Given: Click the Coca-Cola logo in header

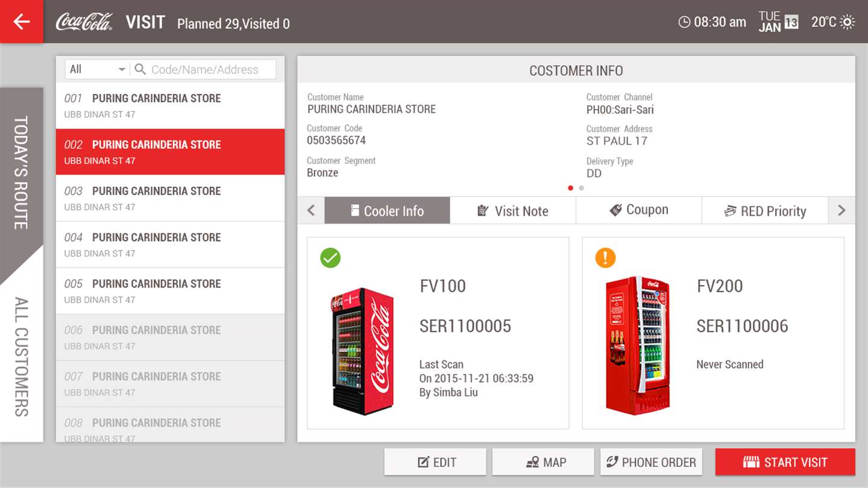Looking at the screenshot, I should [84, 22].
